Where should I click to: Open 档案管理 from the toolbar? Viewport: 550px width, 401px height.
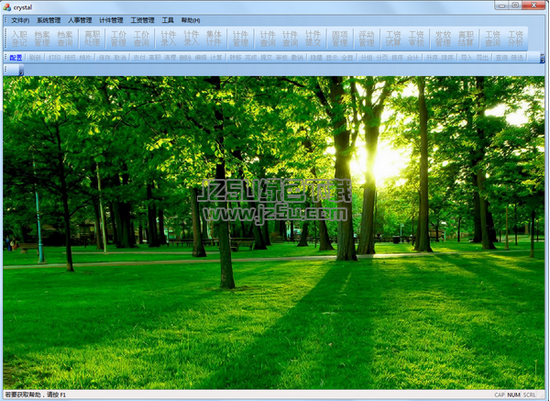click(x=42, y=39)
